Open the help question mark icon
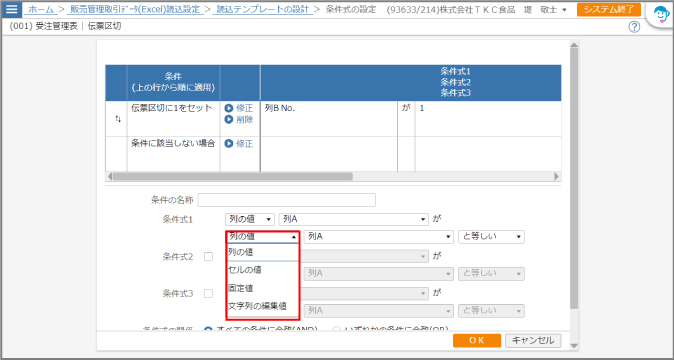The height and width of the screenshot is (360, 674). click(634, 27)
